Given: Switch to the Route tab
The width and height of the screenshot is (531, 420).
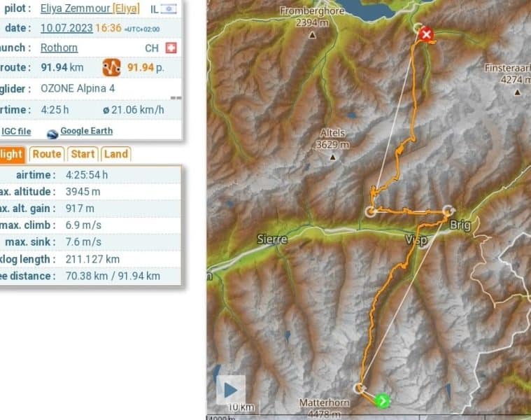Looking at the screenshot, I should click(x=47, y=154).
